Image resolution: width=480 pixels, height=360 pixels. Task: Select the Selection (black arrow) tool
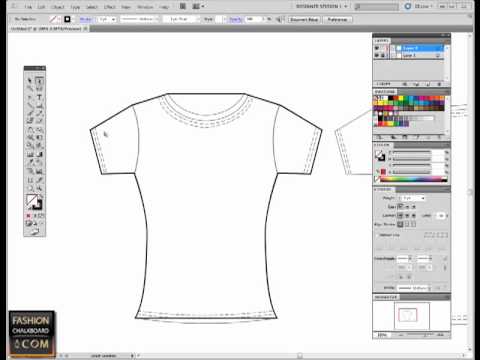(30, 81)
